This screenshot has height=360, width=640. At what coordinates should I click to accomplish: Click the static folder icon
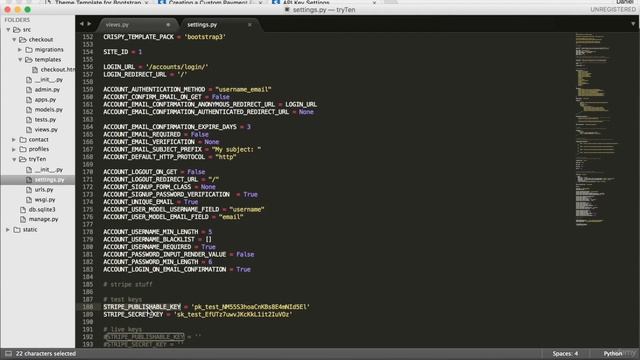(x=17, y=230)
